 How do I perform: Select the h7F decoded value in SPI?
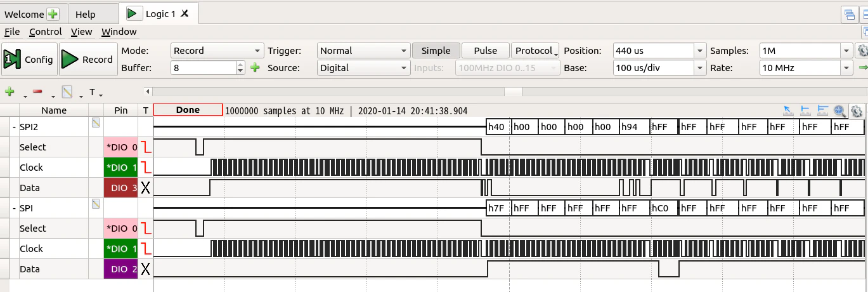pos(498,208)
